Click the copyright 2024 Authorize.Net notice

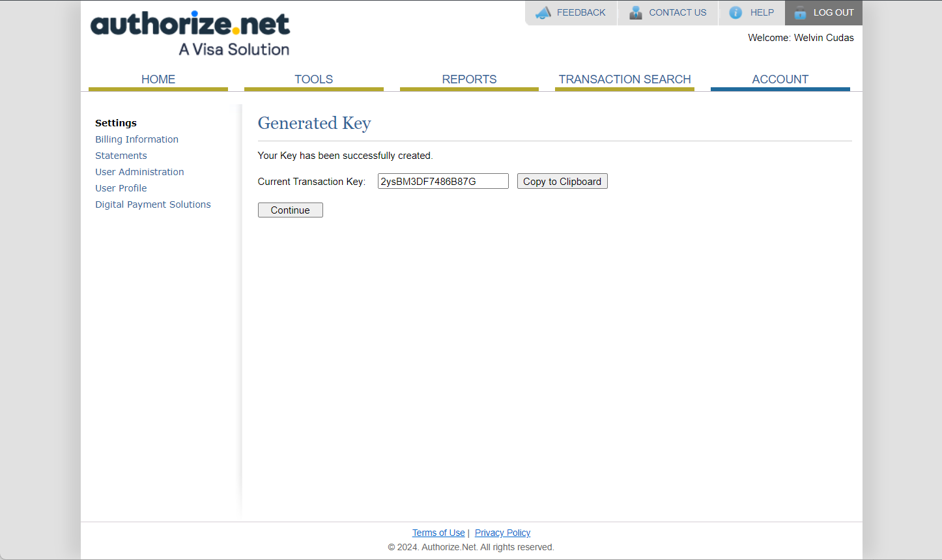[x=471, y=547]
